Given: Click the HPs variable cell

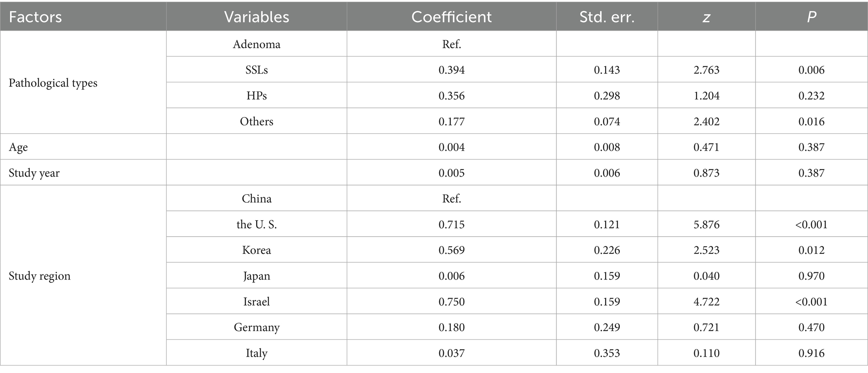Looking at the screenshot, I should click(x=257, y=96).
